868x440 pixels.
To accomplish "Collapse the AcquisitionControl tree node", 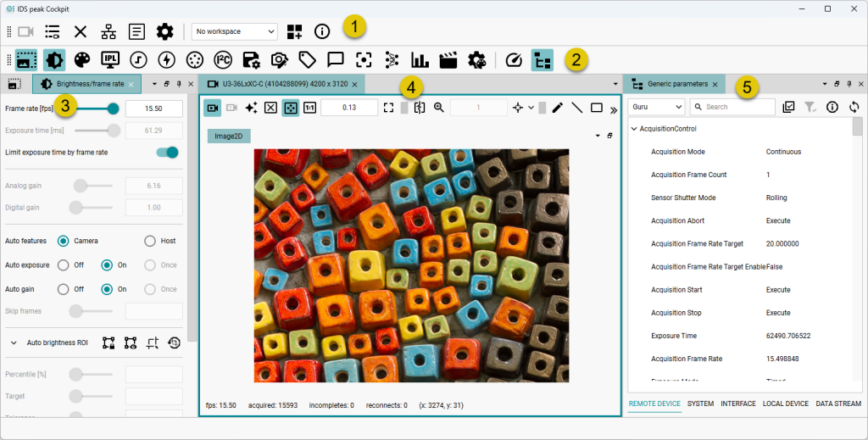I will (634, 129).
